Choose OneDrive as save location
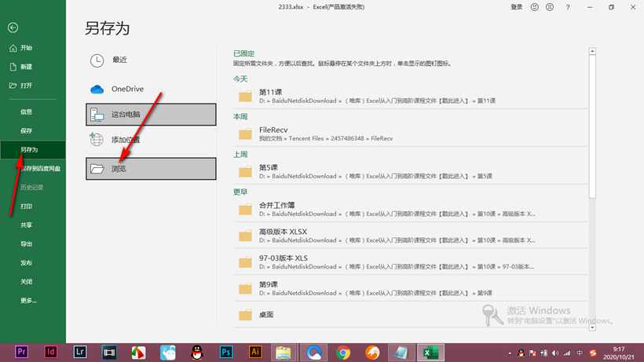 click(x=151, y=89)
